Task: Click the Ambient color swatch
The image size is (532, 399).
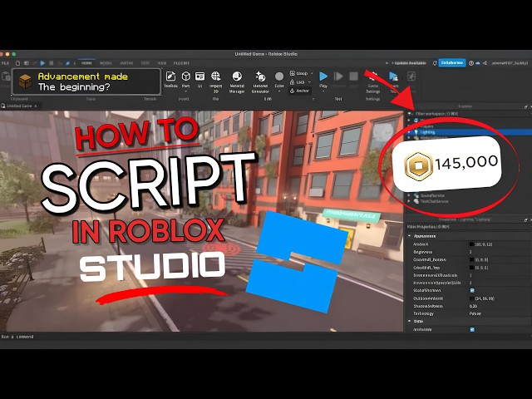Action: click(471, 244)
